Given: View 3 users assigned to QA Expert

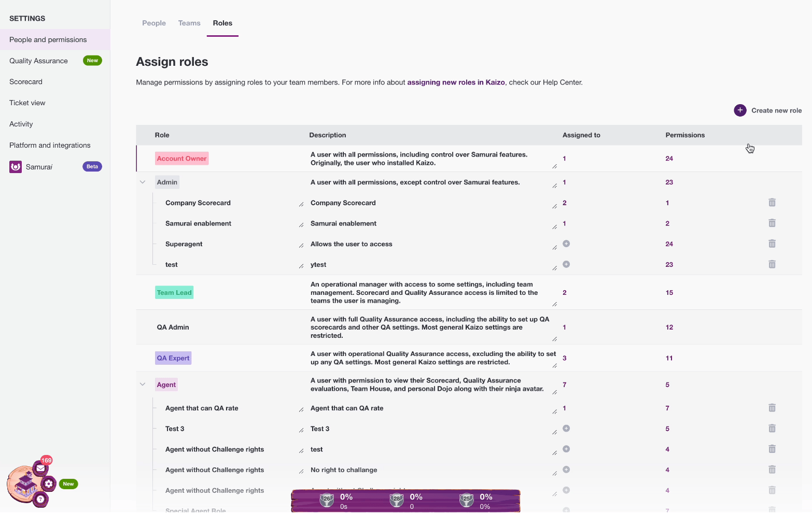Looking at the screenshot, I should pos(565,358).
